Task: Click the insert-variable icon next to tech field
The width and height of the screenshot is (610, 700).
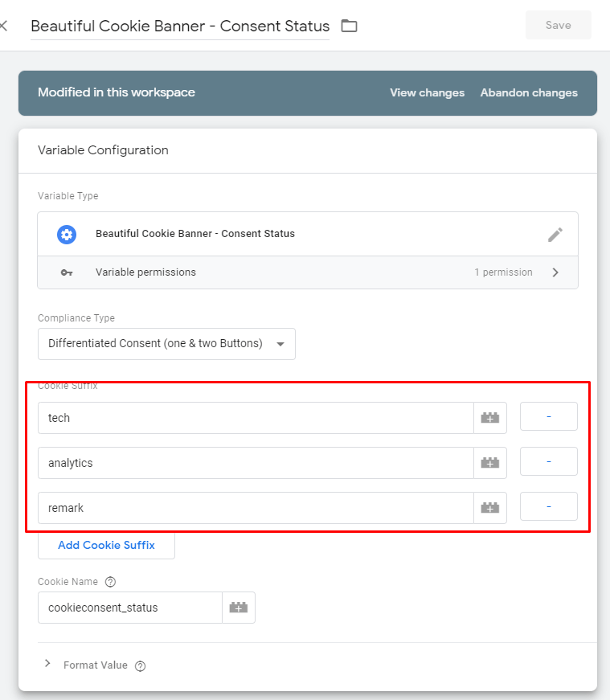Action: [x=490, y=418]
